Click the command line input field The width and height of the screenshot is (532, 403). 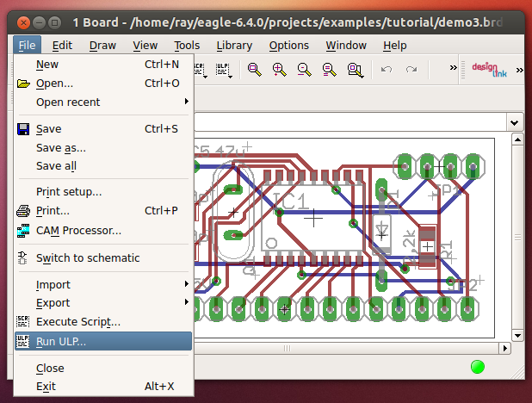(351, 122)
